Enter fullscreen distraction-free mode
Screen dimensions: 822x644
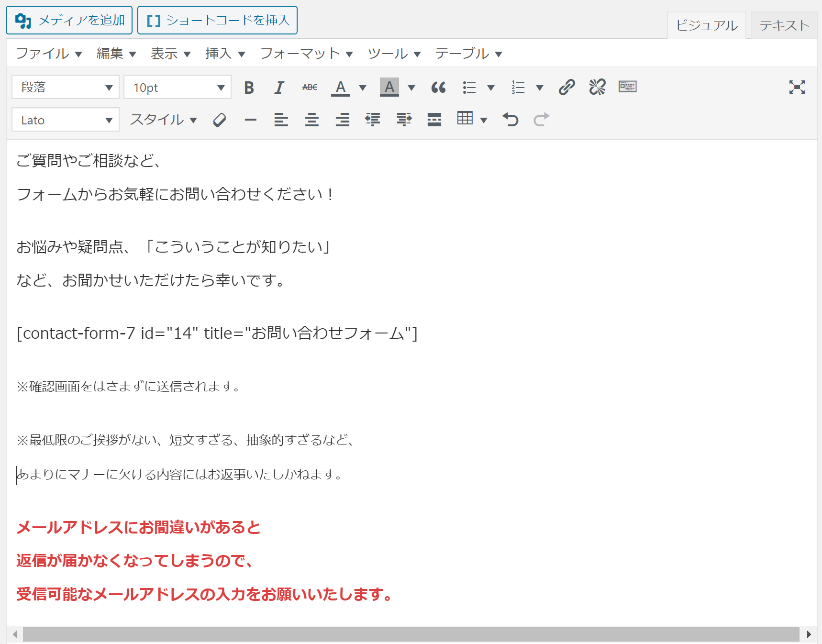tap(797, 87)
